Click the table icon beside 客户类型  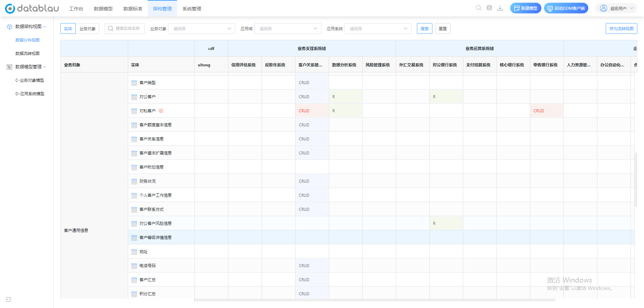coord(134,83)
